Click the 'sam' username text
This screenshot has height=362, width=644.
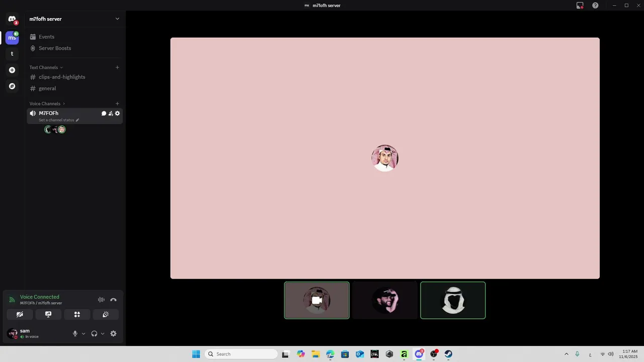point(25,331)
